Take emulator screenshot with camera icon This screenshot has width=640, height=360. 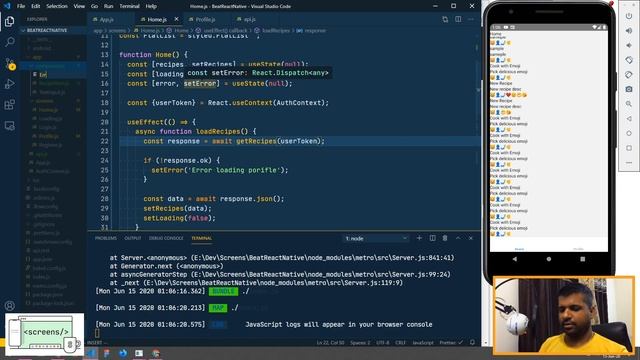tap(629, 89)
